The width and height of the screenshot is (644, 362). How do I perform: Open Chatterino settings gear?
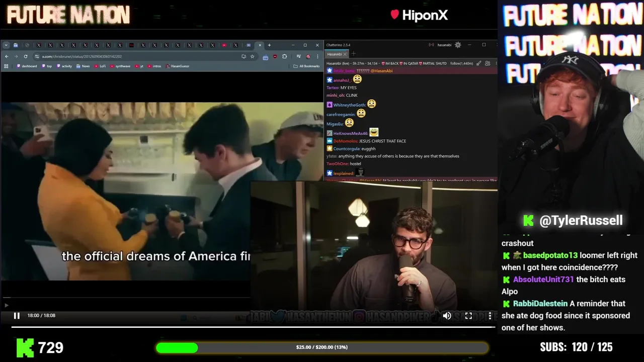[458, 45]
